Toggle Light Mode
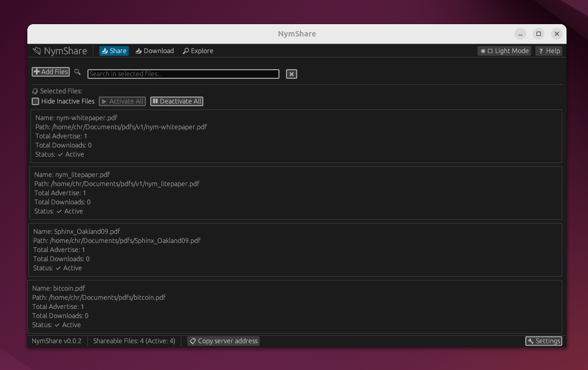The height and width of the screenshot is (370, 588). click(x=504, y=51)
